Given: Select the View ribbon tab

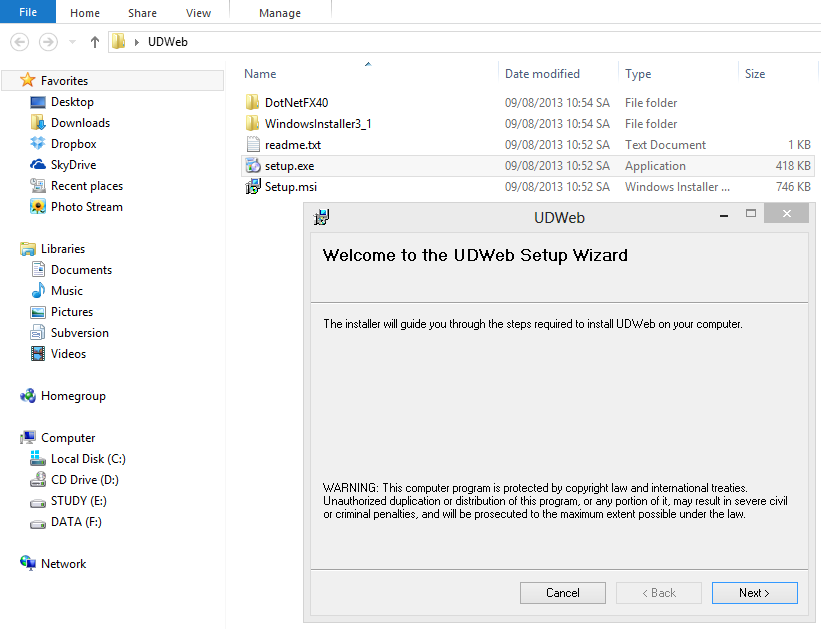Looking at the screenshot, I should pyautogui.click(x=198, y=13).
